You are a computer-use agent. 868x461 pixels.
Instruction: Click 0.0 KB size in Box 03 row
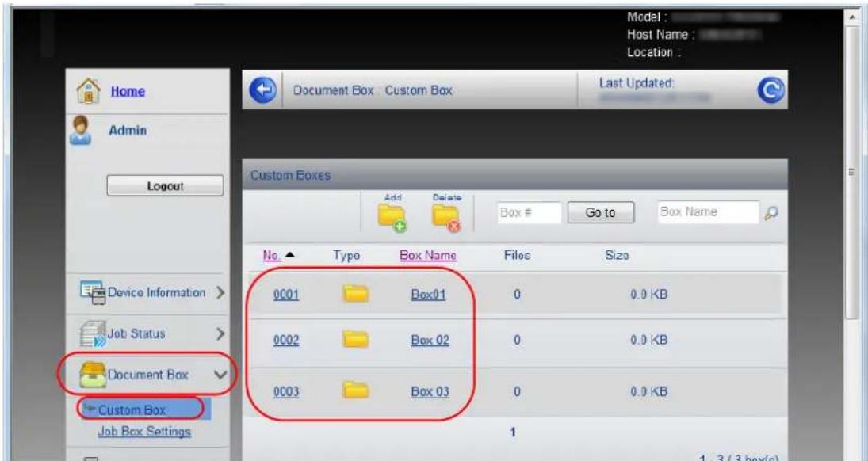(648, 392)
